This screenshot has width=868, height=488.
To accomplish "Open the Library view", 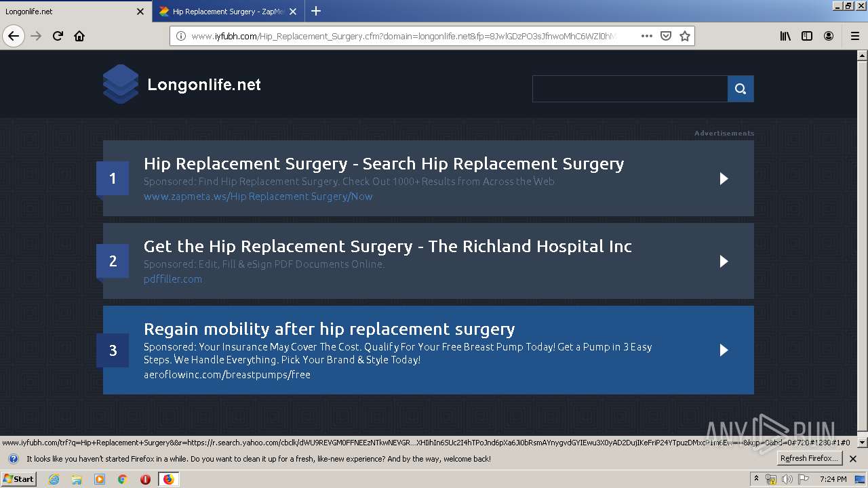I will [785, 36].
